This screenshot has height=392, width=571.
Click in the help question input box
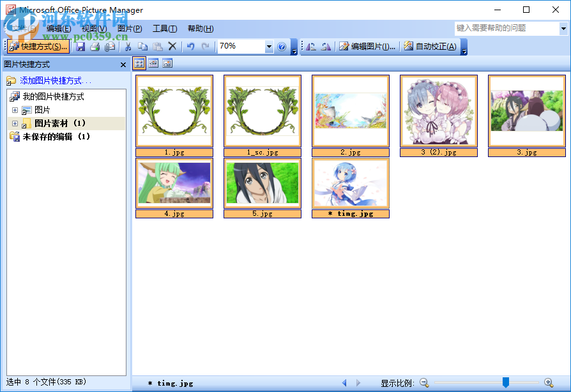(506, 28)
